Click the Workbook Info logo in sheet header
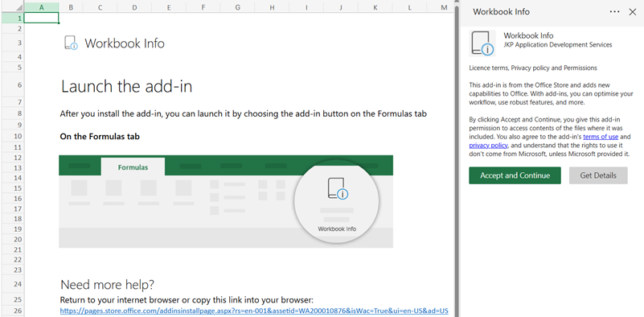The height and width of the screenshot is (317, 644). pos(71,43)
